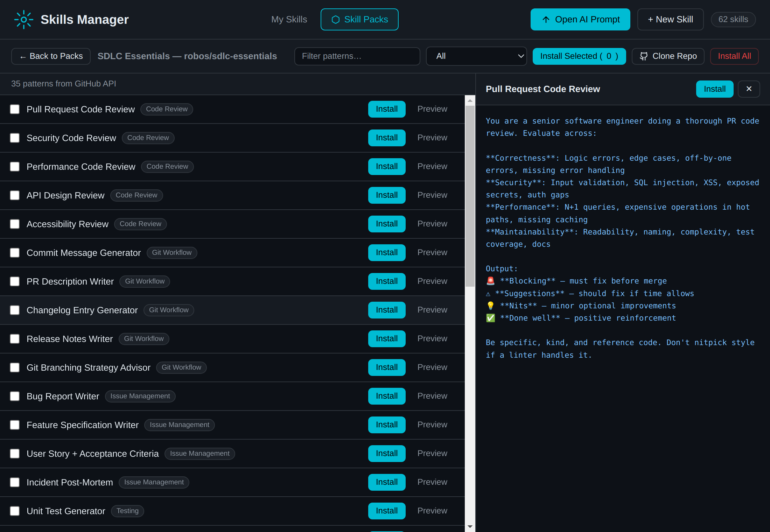The image size is (770, 532).
Task: Install from the preview panel header
Action: point(715,89)
